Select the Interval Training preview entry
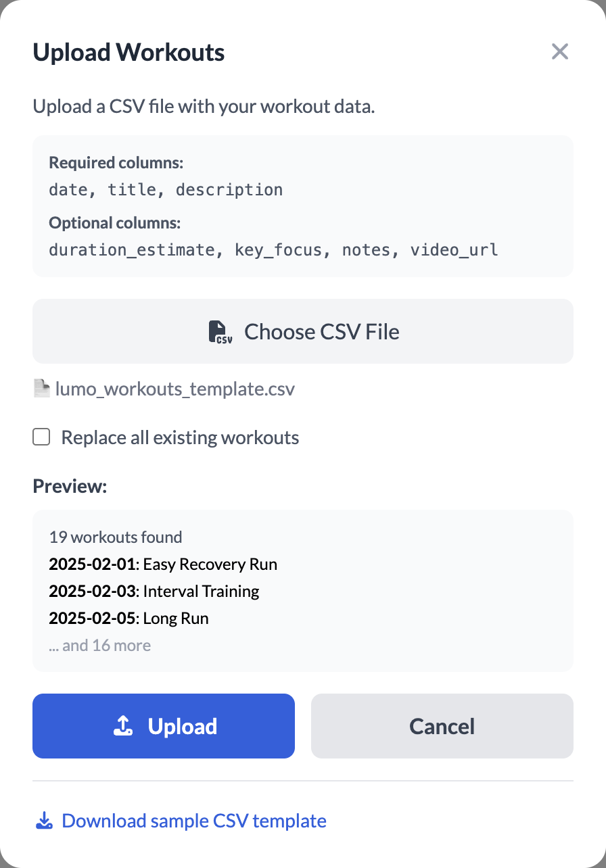Image resolution: width=606 pixels, height=868 pixels. pos(154,591)
